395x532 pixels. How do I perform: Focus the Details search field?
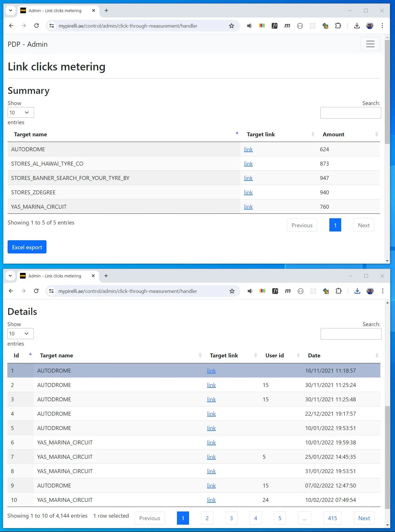point(351,334)
